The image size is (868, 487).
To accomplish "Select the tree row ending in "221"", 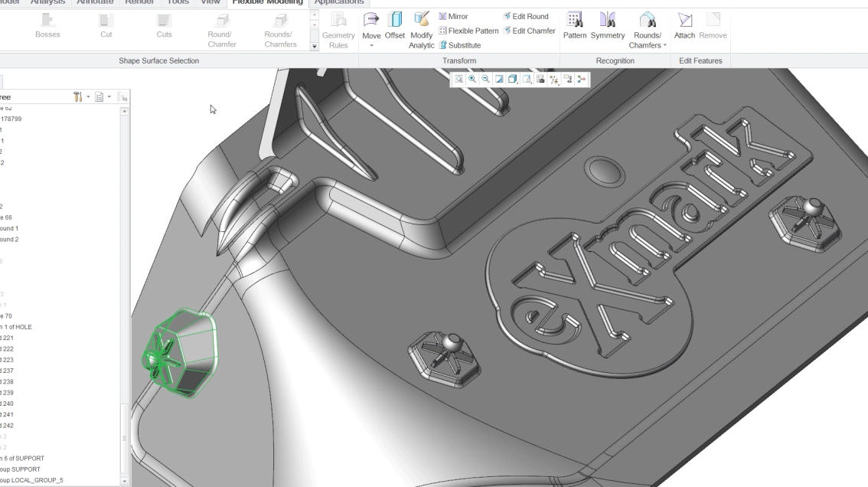I will coord(7,338).
